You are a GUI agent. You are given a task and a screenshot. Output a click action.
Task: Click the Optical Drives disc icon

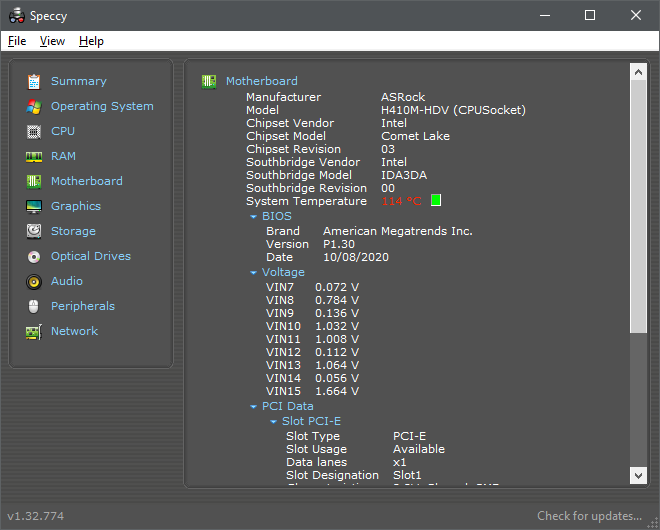point(34,257)
